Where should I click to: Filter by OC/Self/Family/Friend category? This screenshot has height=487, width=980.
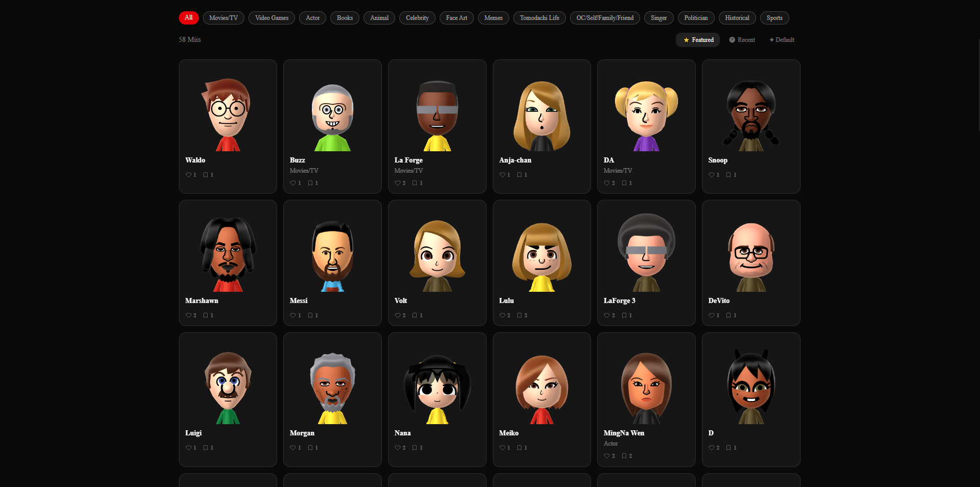(x=605, y=18)
